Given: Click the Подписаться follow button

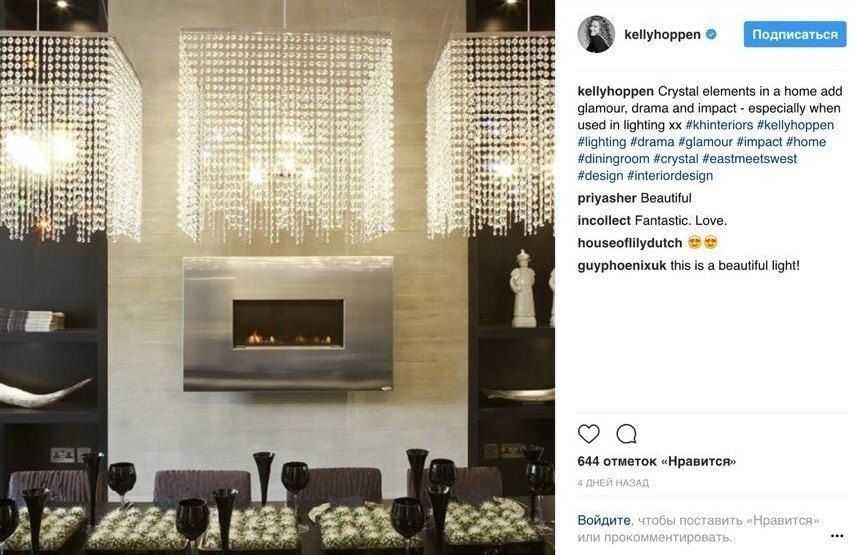Looking at the screenshot, I should pyautogui.click(x=794, y=34).
